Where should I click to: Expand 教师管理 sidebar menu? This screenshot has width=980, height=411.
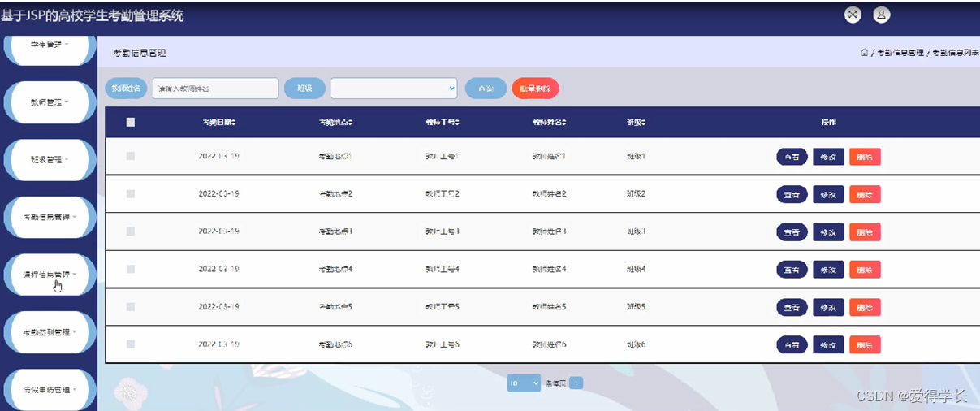50,102
